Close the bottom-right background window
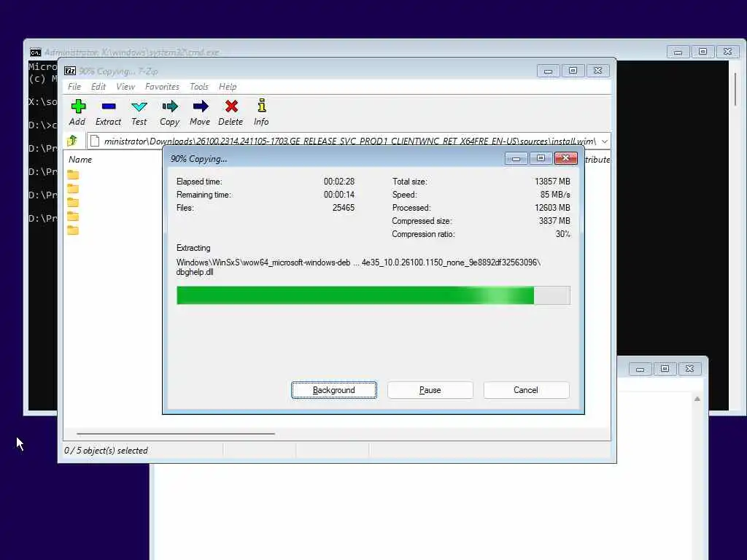Viewport: 747px width, 560px height. (x=689, y=368)
